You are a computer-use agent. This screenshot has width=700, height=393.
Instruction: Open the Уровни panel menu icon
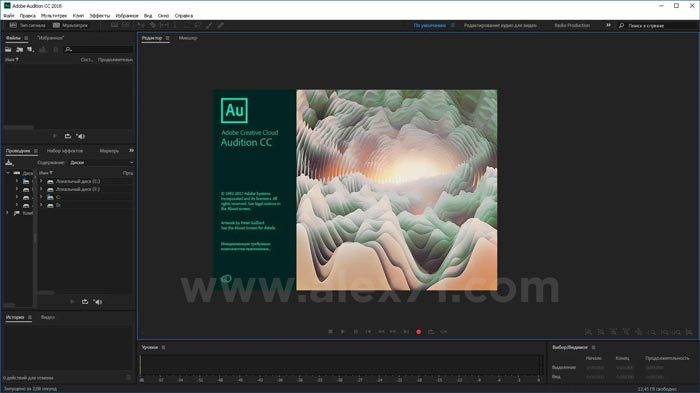point(163,347)
